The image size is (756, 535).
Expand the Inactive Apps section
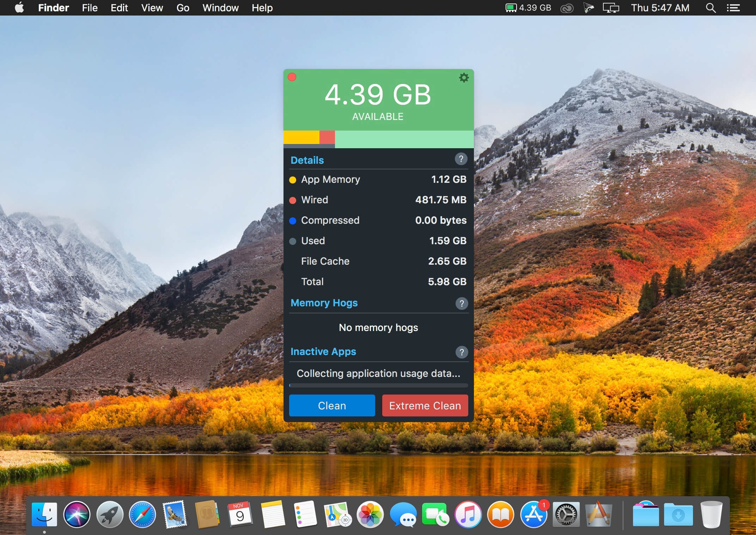tap(322, 351)
